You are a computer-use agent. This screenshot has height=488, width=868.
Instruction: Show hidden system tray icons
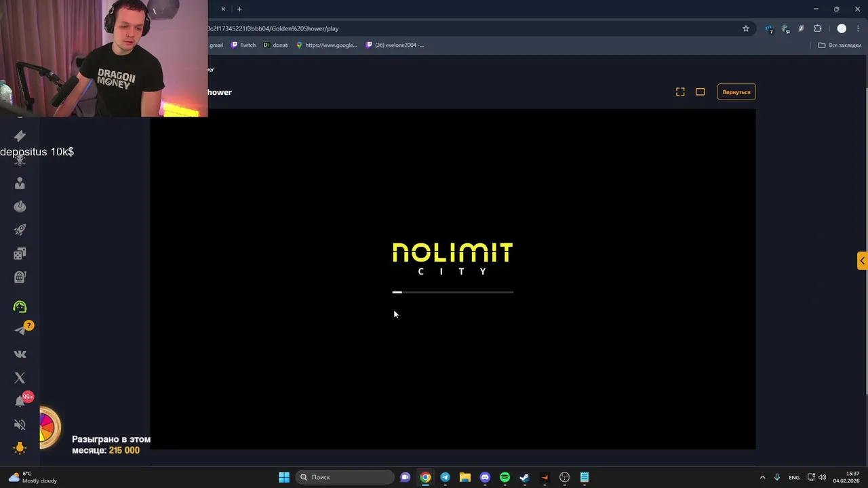click(762, 477)
